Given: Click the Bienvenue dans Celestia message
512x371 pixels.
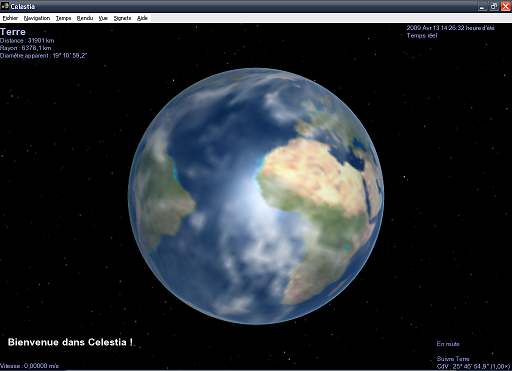Looking at the screenshot, I should (x=70, y=342).
